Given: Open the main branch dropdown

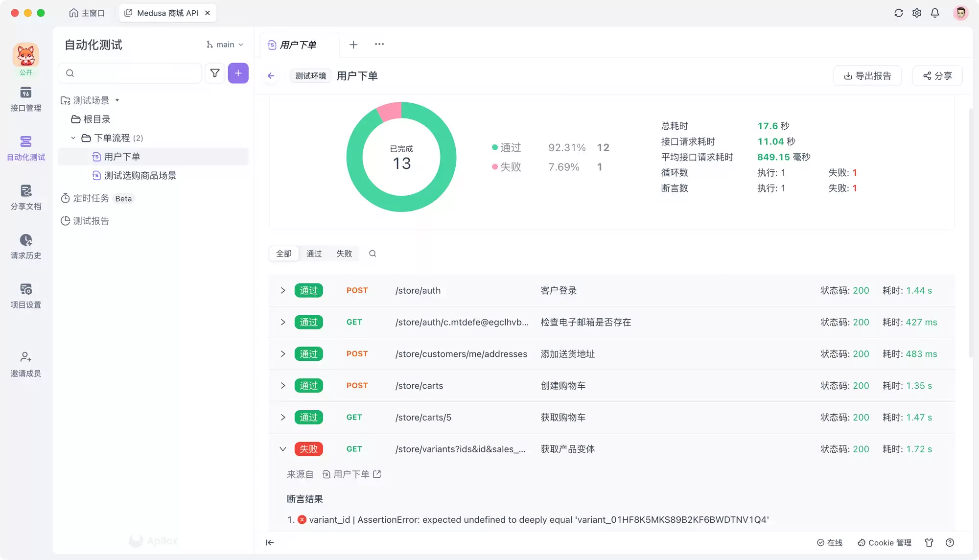Looking at the screenshot, I should 225,45.
